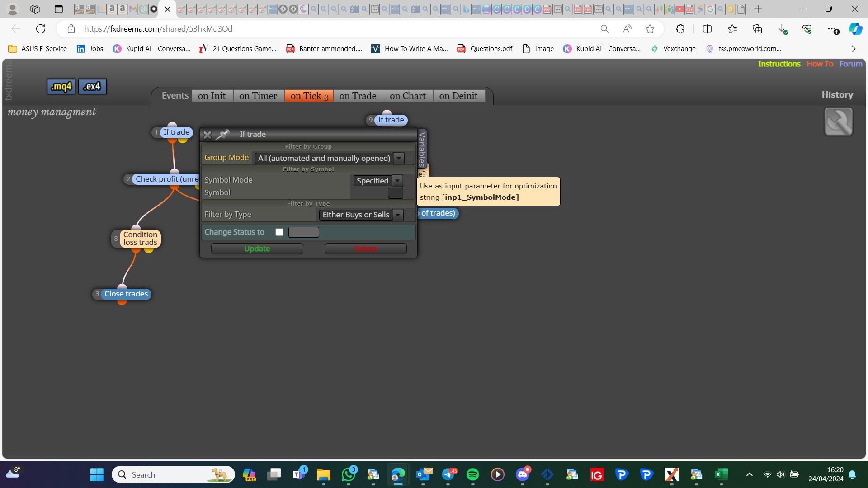
Task: Open the Instructions link
Action: click(779, 64)
